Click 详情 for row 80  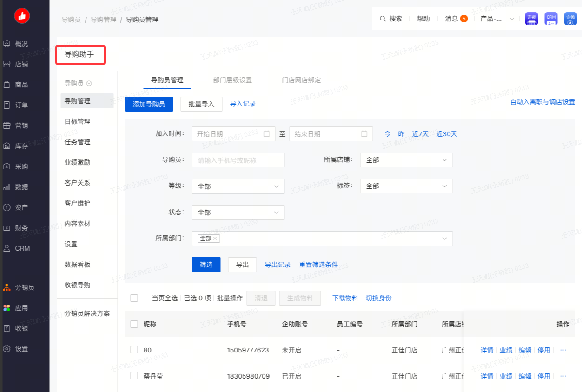(487, 350)
